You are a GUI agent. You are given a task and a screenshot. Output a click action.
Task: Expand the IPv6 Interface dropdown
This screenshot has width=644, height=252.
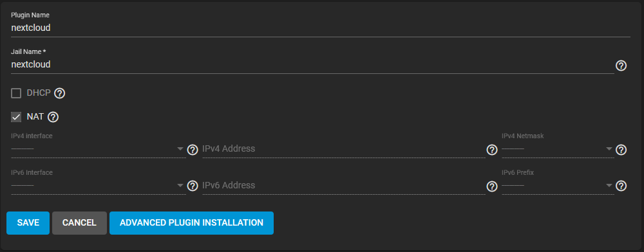pos(99,185)
